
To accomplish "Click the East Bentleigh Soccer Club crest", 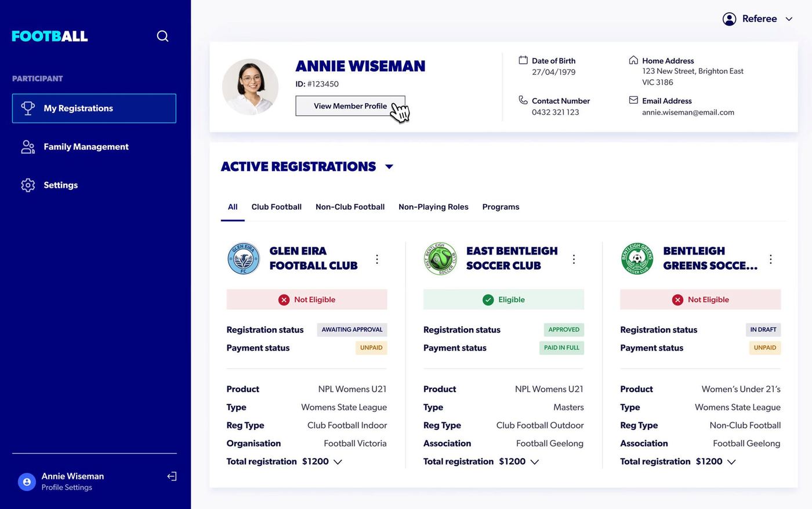I will (x=440, y=259).
